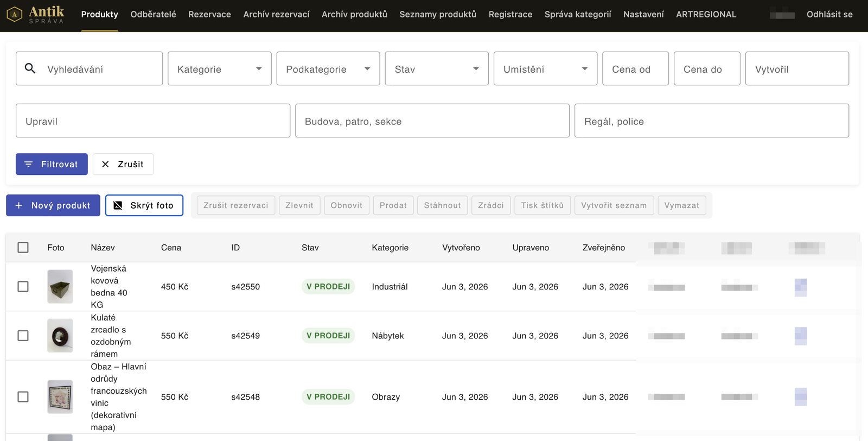Click the search magnifier icon
Image resolution: width=868 pixels, height=441 pixels.
(30, 68)
